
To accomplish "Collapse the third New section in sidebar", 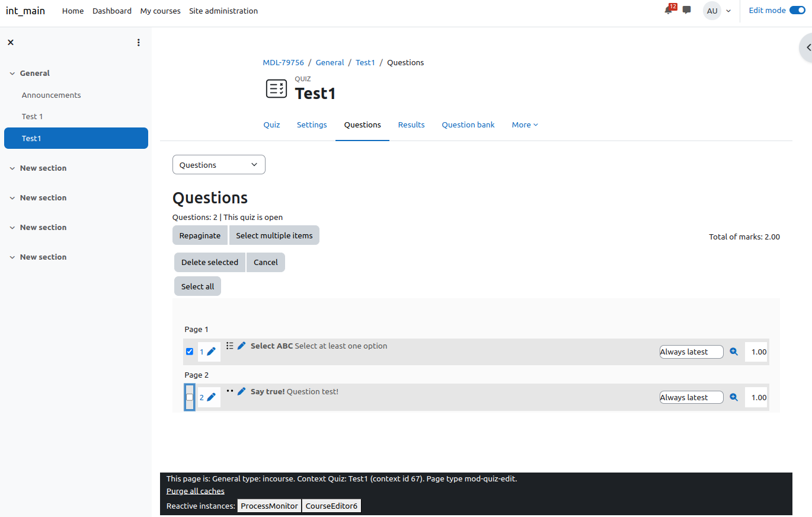I will (x=12, y=228).
